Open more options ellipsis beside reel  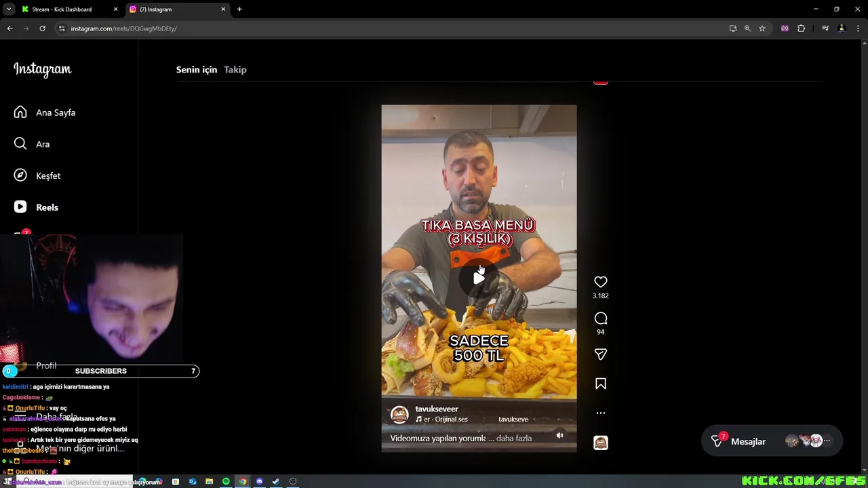600,413
